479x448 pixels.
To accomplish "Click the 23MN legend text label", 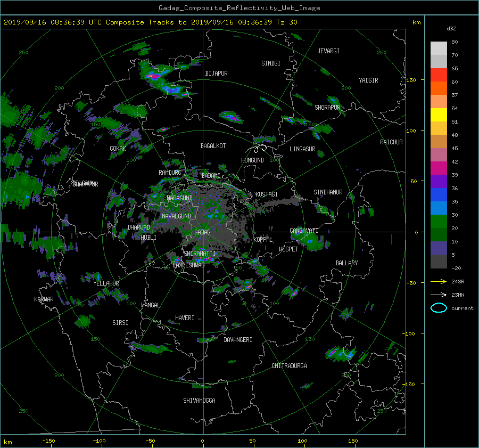I will tap(458, 295).
